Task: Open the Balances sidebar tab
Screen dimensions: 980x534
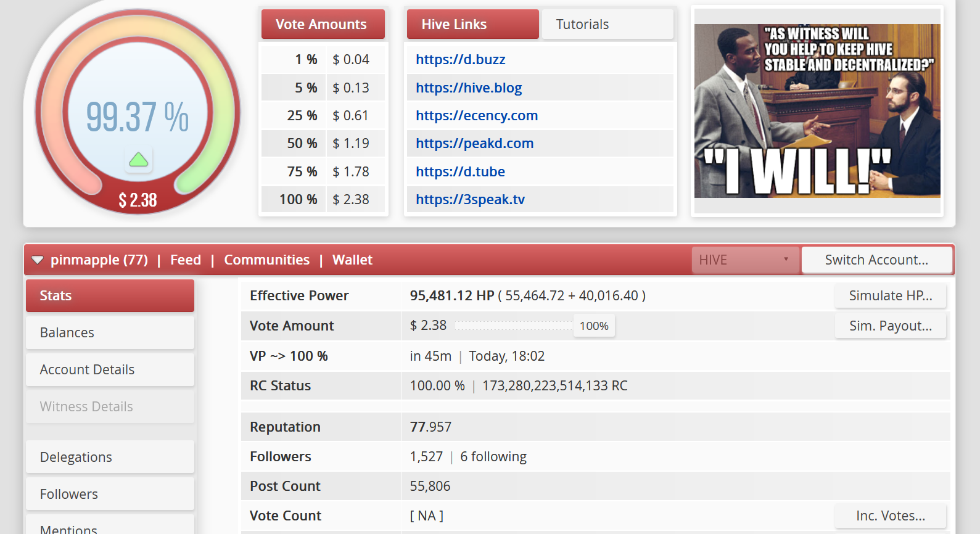Action: (110, 332)
